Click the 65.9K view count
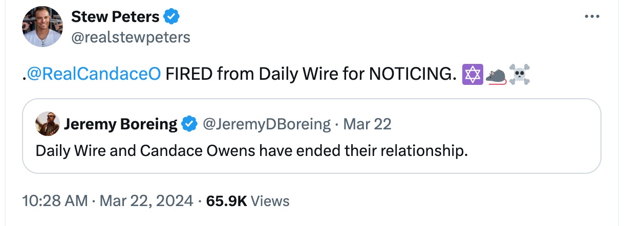Image resolution: width=644 pixels, height=226 pixels. click(x=226, y=201)
